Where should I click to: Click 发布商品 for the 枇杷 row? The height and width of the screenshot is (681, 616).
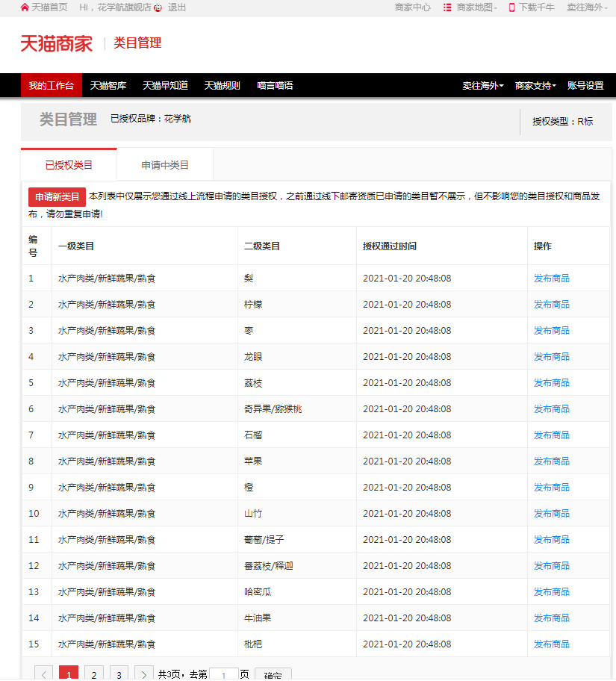tap(551, 644)
